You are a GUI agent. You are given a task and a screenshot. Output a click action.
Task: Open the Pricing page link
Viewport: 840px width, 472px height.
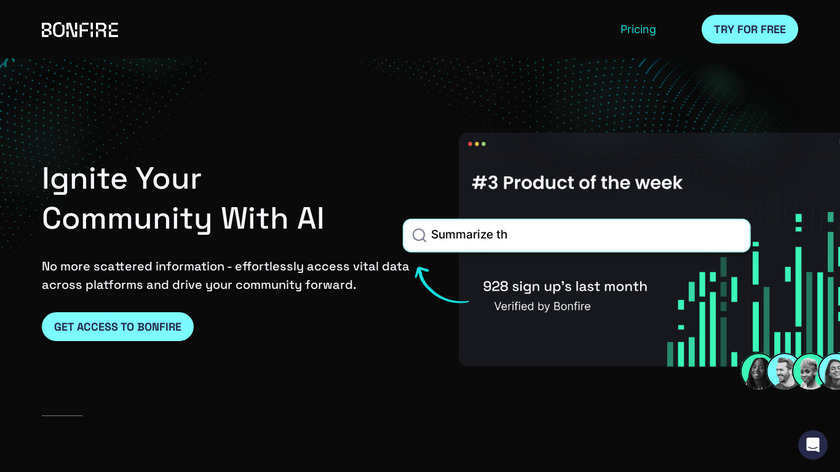pyautogui.click(x=638, y=30)
